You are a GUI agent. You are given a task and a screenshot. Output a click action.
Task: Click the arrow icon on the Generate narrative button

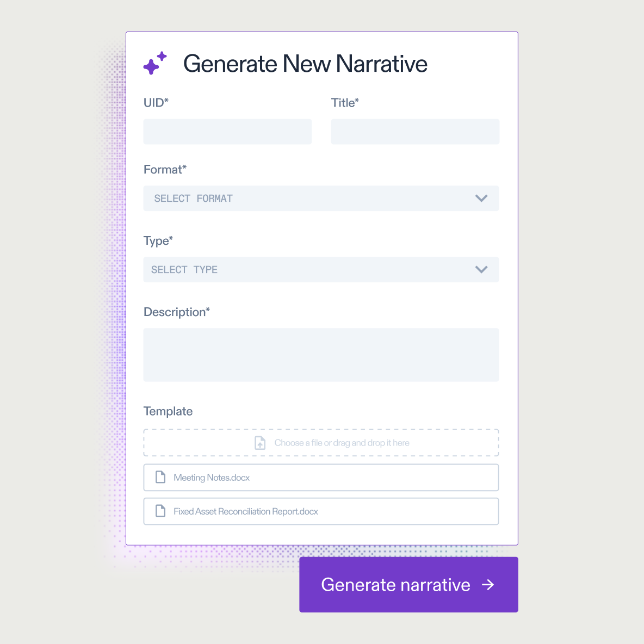(x=488, y=585)
